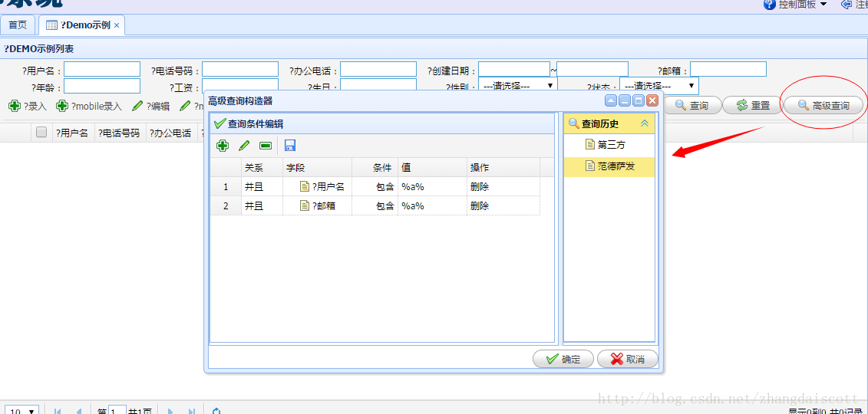
Task: Open the page size dropdown showing 10
Action: (22, 411)
